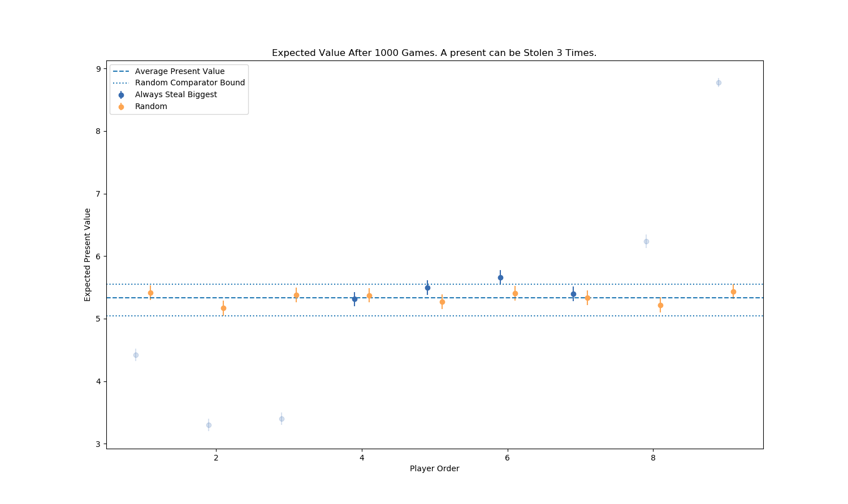This screenshot has width=848, height=504.
Task: Click the Expected Present Value y-axis label
Action: (x=88, y=255)
